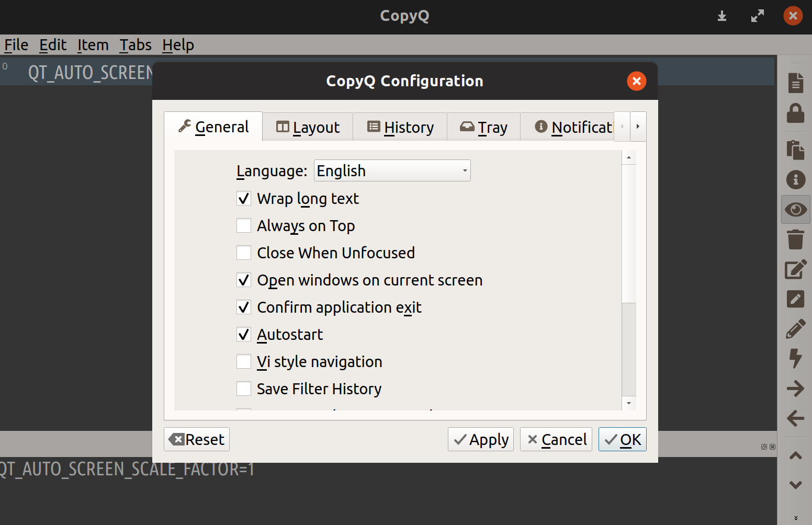Open the info icon in the sidebar
Screen dimensions: 812x525
tap(795, 179)
